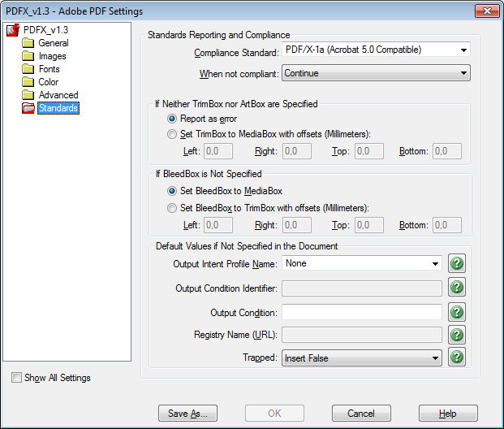The width and height of the screenshot is (504, 429).
Task: Click the open Standards folder icon
Action: pos(28,108)
